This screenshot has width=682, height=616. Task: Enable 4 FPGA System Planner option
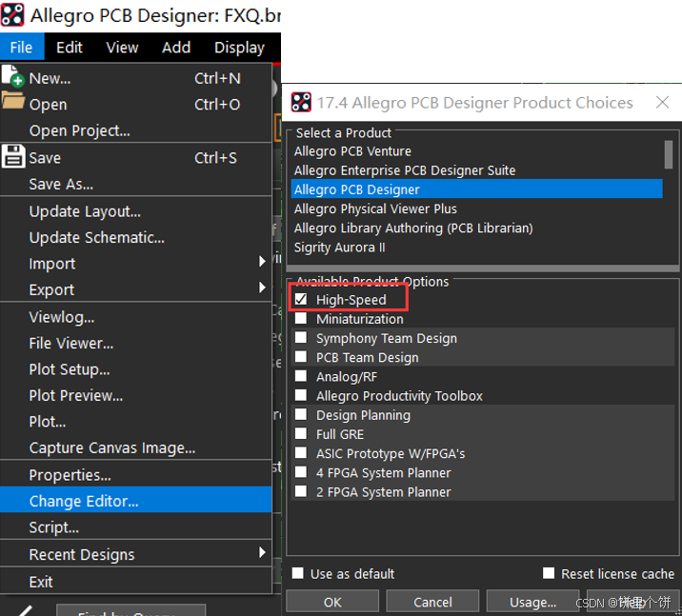(301, 472)
